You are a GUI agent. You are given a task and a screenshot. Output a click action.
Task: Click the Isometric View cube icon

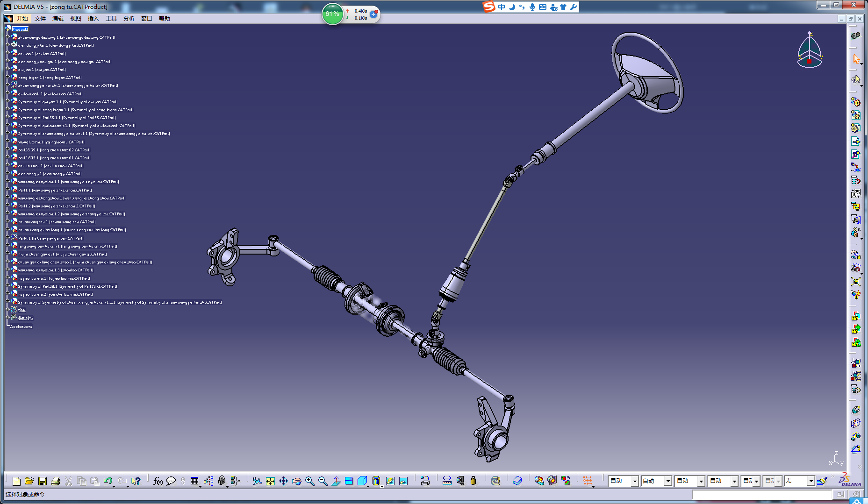point(362,481)
